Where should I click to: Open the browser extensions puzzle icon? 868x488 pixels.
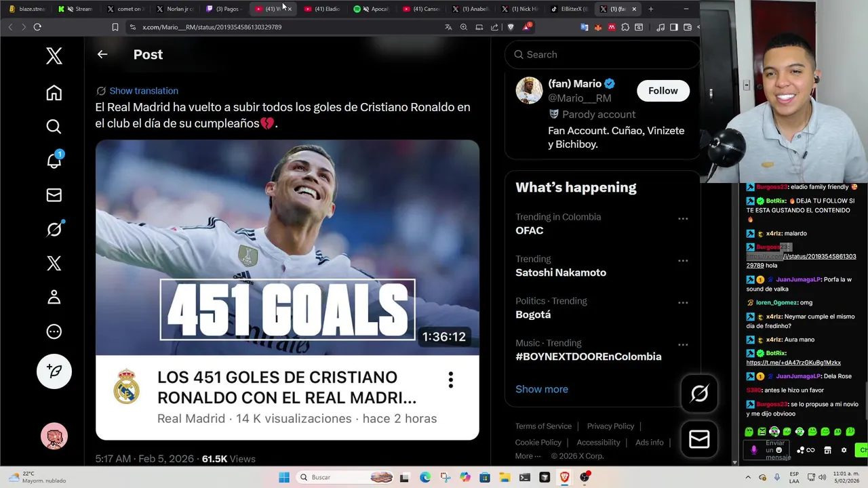[x=625, y=27]
